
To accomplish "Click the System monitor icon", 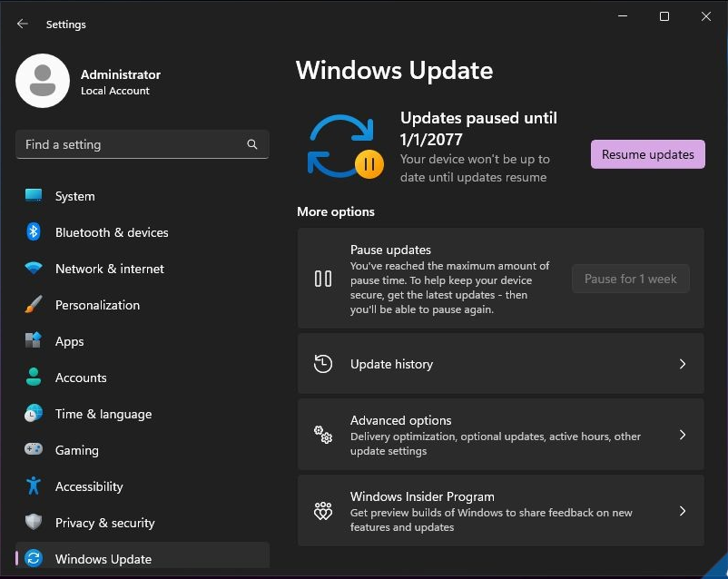I will click(34, 195).
